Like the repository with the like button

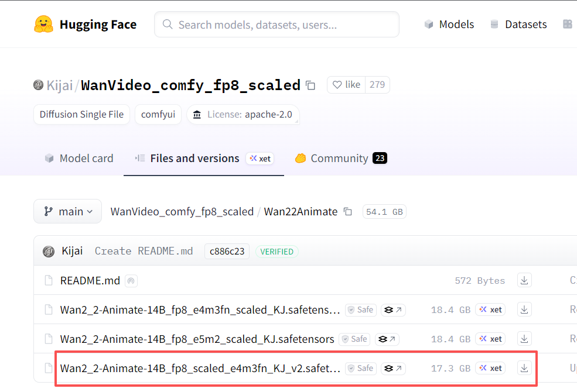coord(346,85)
